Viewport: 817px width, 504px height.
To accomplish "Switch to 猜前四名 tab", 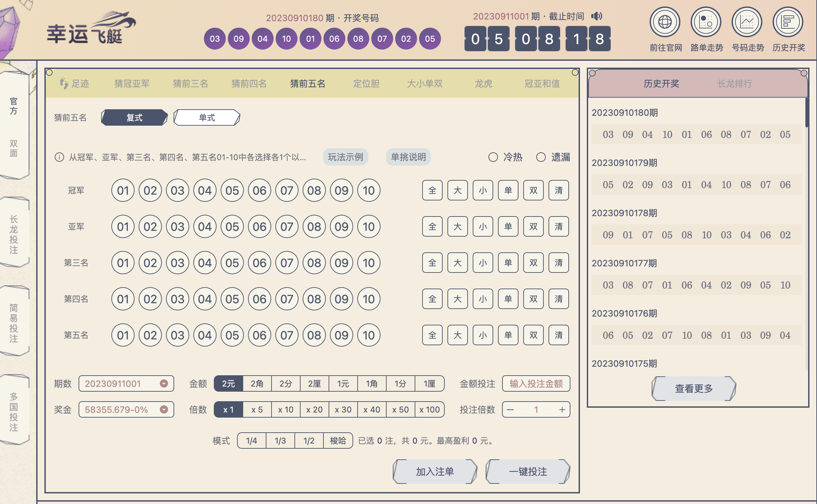I will pos(249,84).
